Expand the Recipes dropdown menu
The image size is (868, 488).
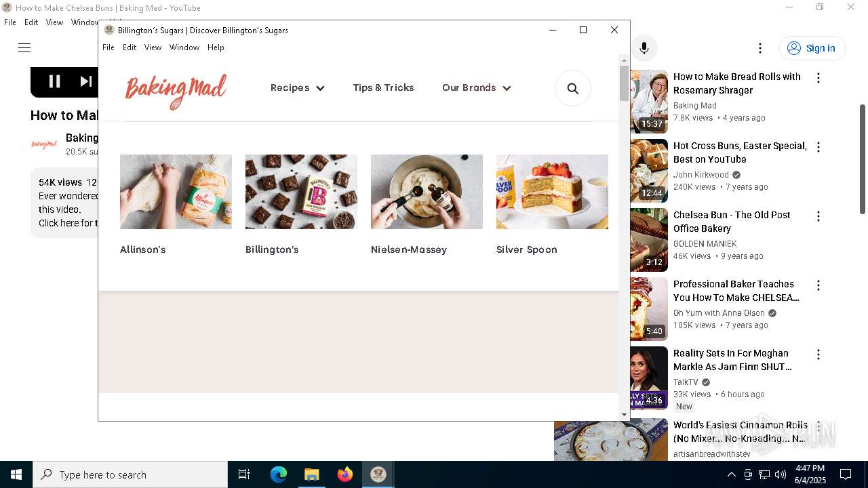coord(297,88)
